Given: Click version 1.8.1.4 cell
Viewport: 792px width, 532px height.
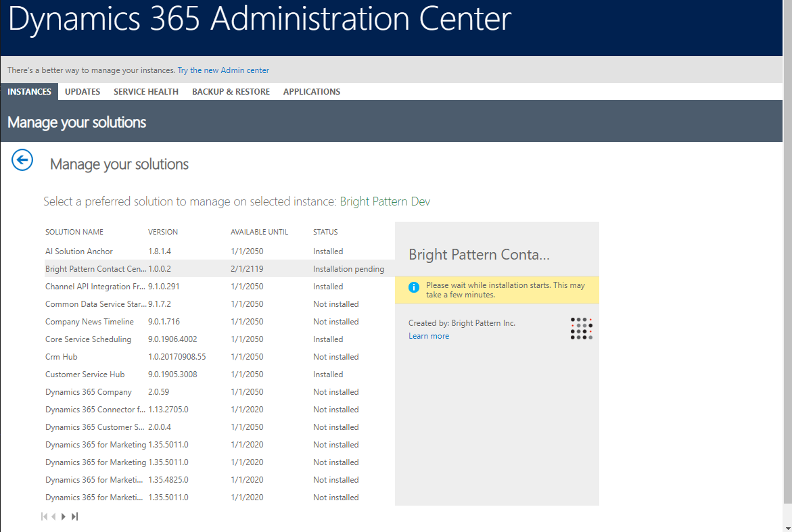Looking at the screenshot, I should pyautogui.click(x=160, y=251).
